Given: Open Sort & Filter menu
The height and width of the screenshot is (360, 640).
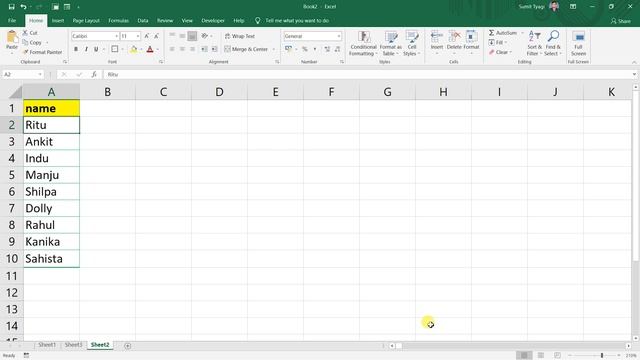Looking at the screenshot, I should point(534,43).
